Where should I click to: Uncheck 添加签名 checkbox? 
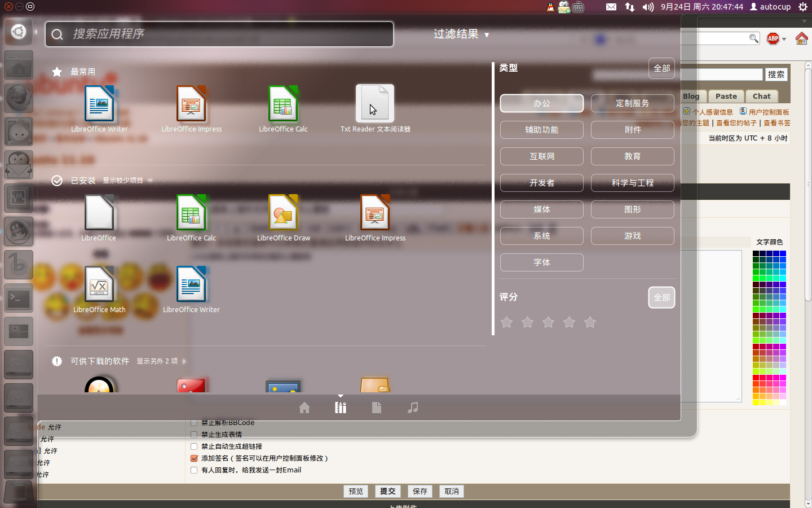194,458
